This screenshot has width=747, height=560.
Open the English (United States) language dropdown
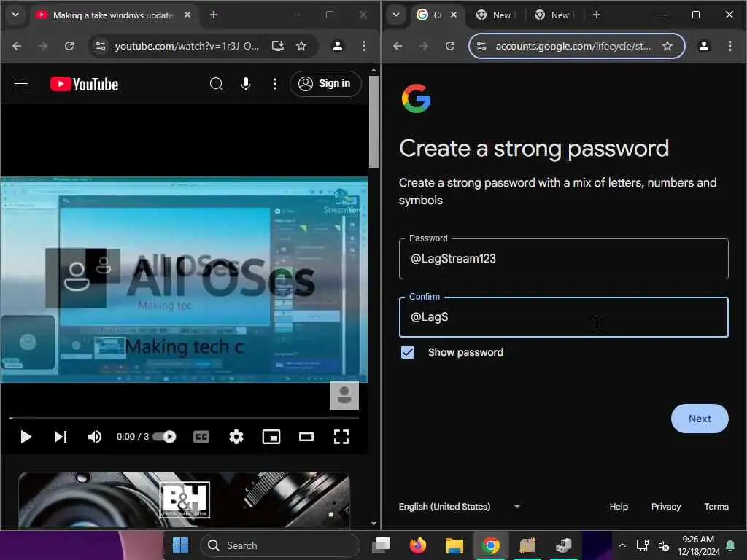[460, 507]
